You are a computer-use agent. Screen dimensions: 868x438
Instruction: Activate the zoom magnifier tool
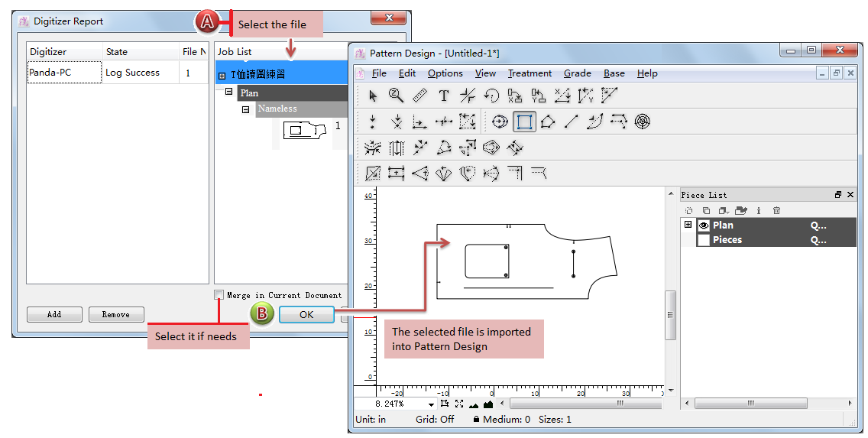396,96
